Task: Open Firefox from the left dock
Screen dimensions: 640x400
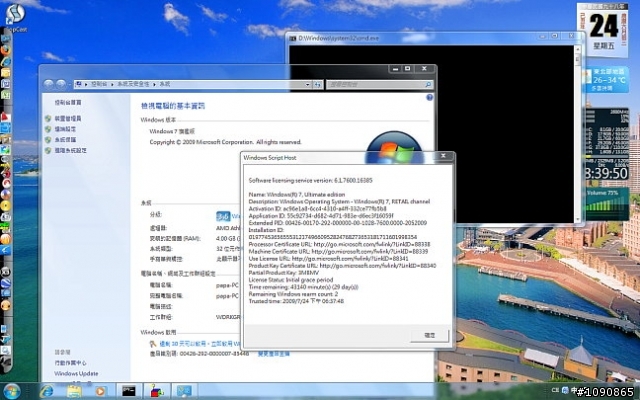Action: coord(6,50)
